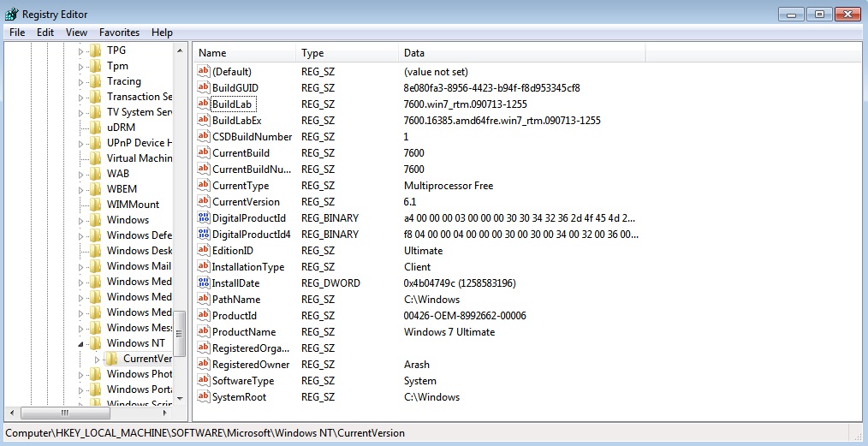Click the vertical scrollbar thumb in tree pane
868x446 pixels.
180,334
